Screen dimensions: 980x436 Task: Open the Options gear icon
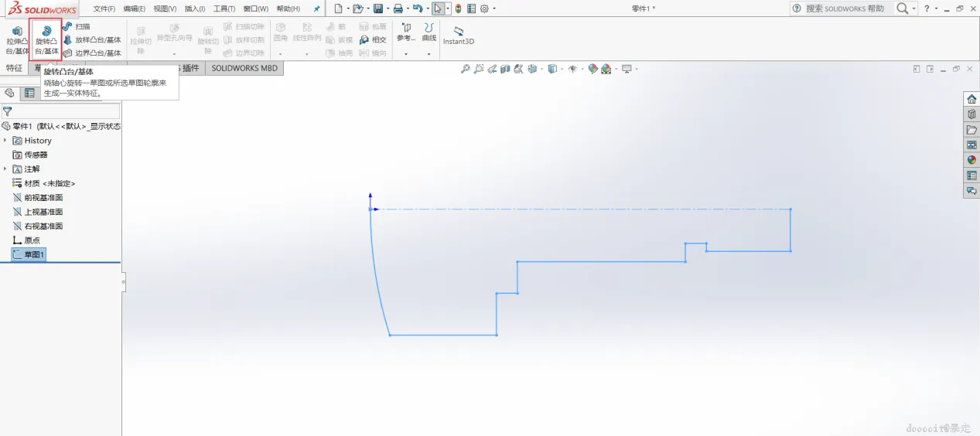point(484,9)
